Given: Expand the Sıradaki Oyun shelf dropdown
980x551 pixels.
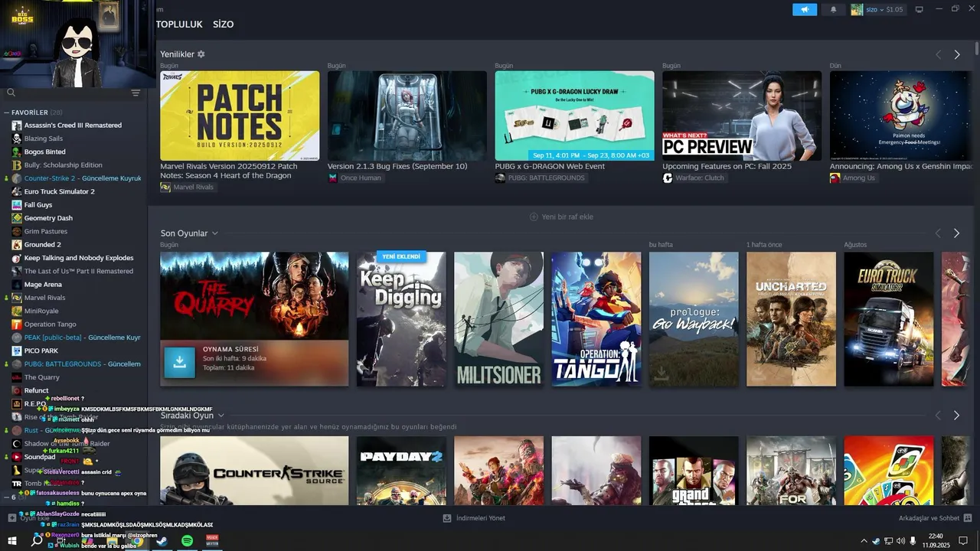Looking at the screenshot, I should click(220, 416).
